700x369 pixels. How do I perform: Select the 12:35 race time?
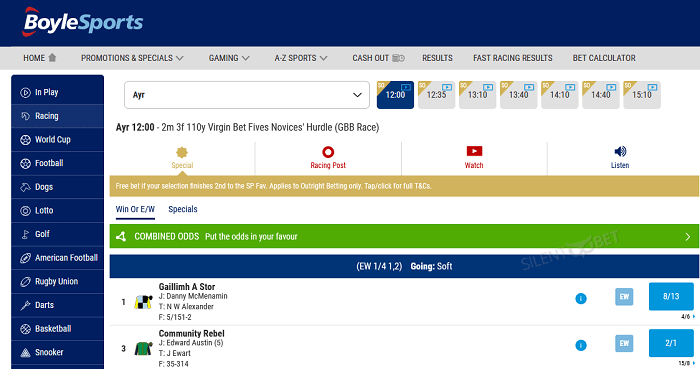click(436, 95)
